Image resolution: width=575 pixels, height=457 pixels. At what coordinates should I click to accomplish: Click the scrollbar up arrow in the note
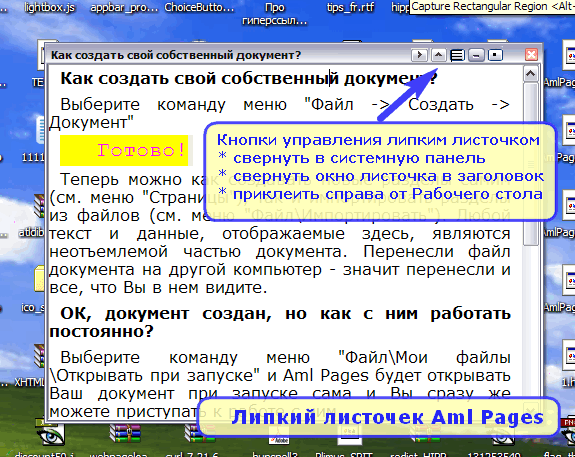(x=530, y=74)
